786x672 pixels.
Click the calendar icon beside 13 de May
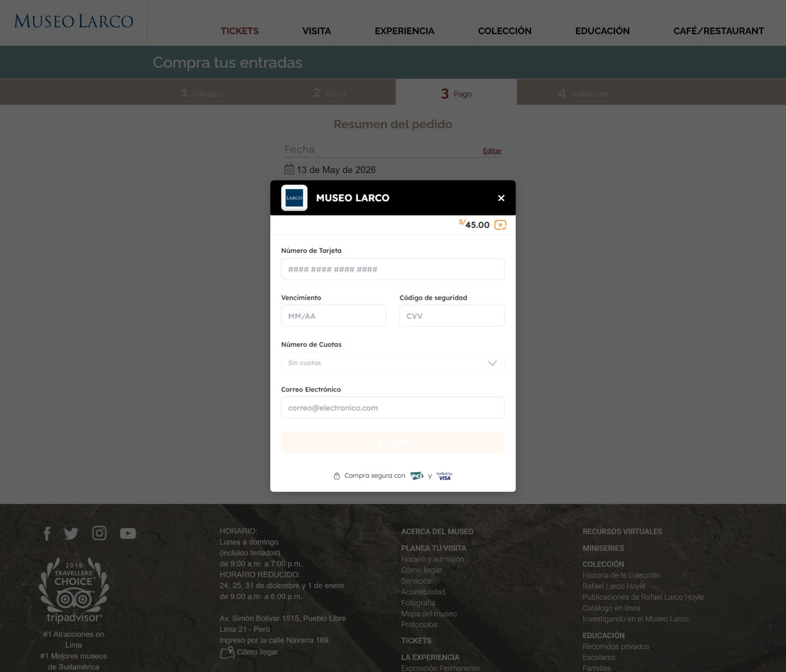coord(289,169)
